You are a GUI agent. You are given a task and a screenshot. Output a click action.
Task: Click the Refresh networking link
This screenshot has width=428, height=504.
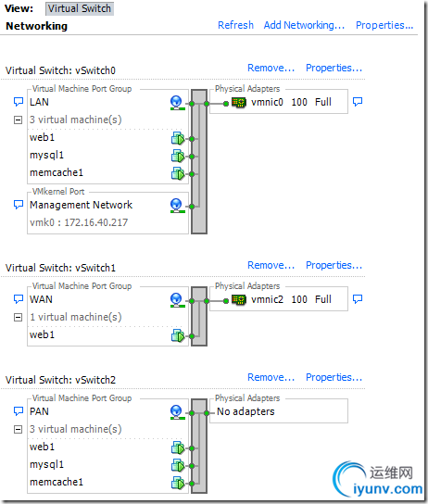click(x=235, y=25)
